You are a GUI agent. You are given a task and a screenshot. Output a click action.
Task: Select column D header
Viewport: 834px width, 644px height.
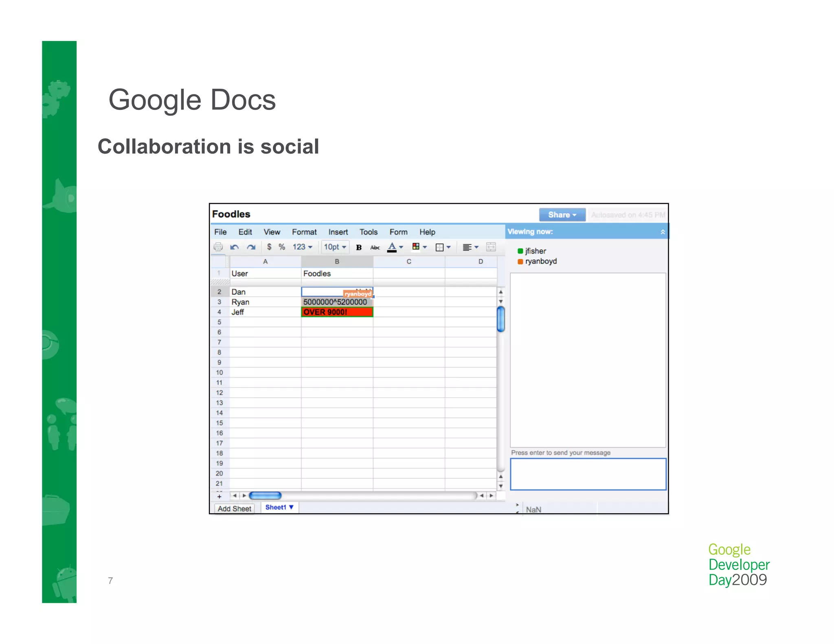[471, 261]
